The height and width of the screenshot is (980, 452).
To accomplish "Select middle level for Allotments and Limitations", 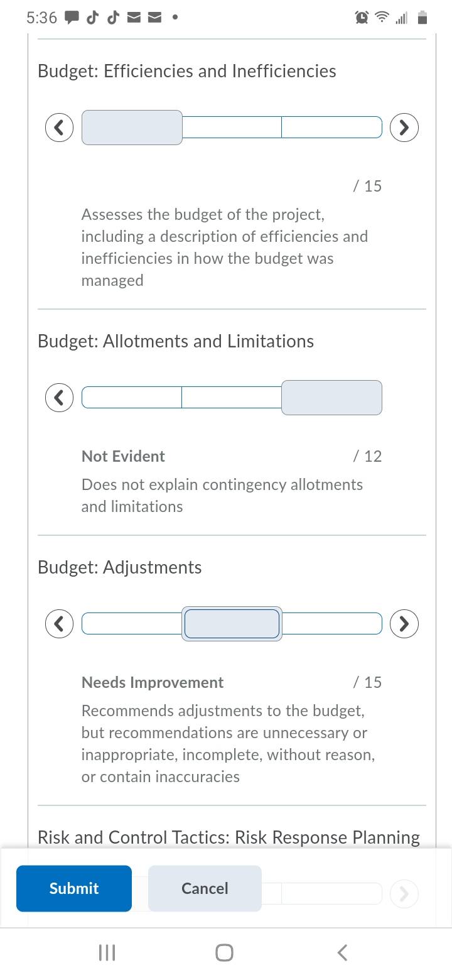I will pyautogui.click(x=232, y=398).
